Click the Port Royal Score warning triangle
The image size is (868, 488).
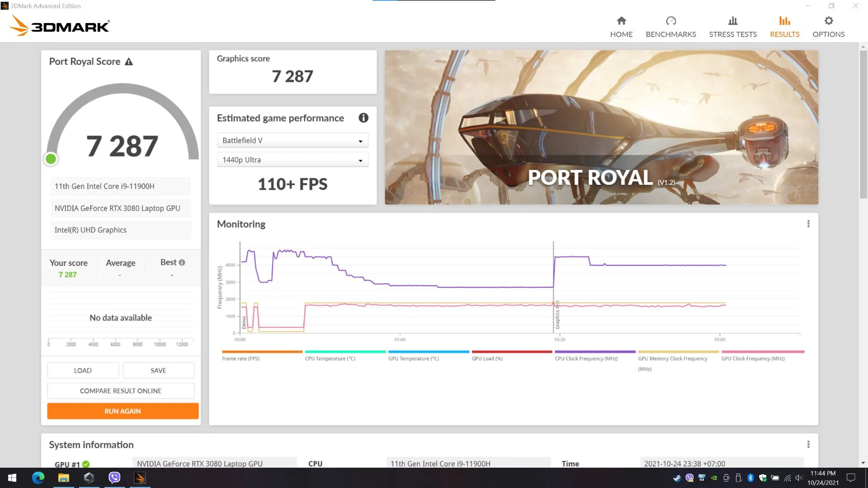[129, 62]
